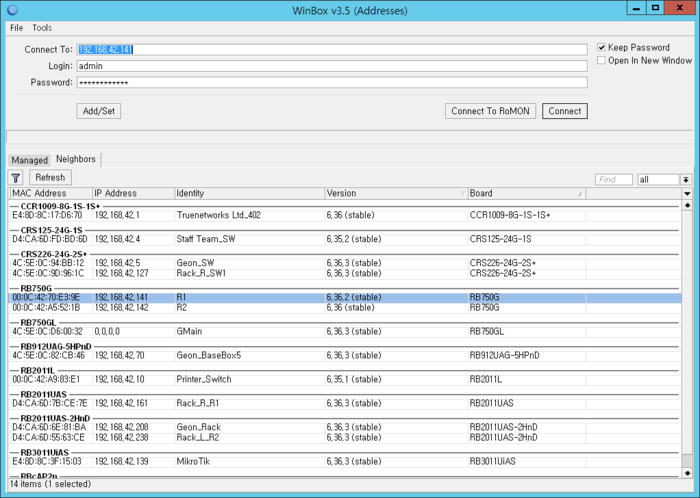Select identity Truenetworks Ltd_402

tap(218, 216)
